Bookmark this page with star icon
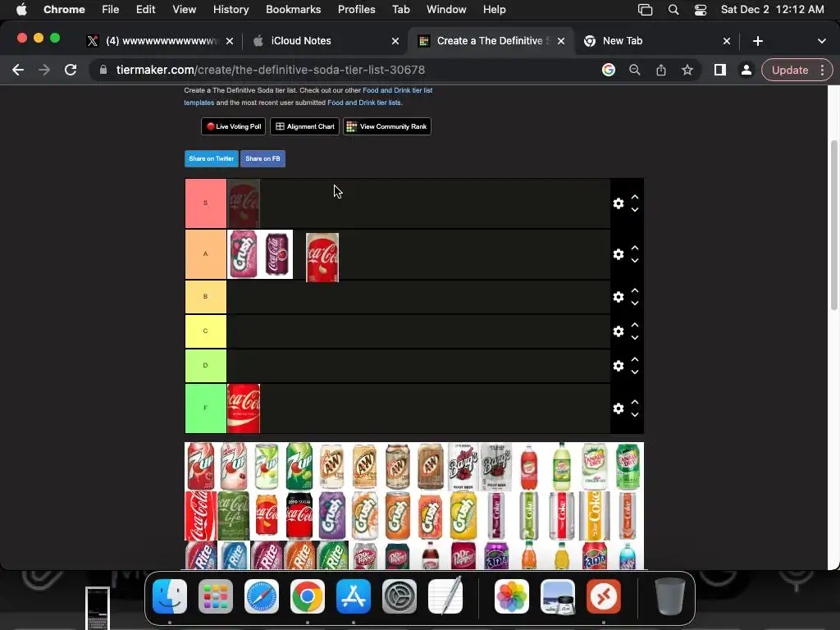The width and height of the screenshot is (840, 630). tap(687, 71)
